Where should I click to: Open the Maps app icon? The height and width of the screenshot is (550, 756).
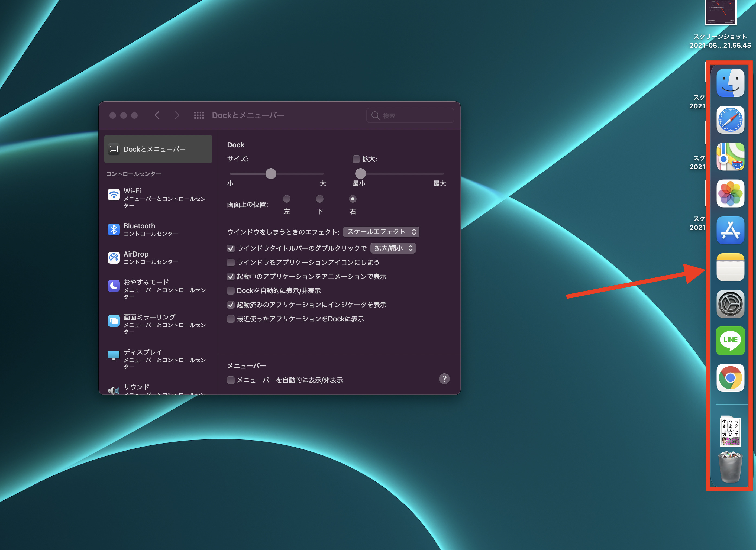point(730,157)
